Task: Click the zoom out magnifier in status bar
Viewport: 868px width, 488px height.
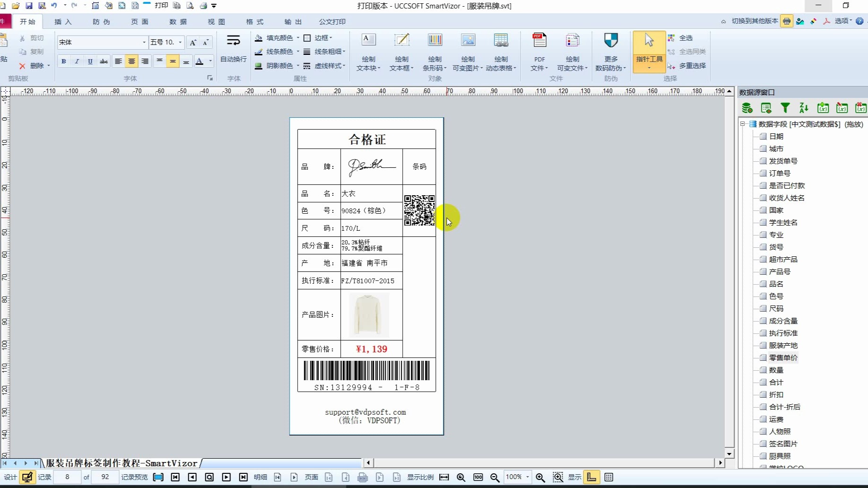Action: coord(495,477)
